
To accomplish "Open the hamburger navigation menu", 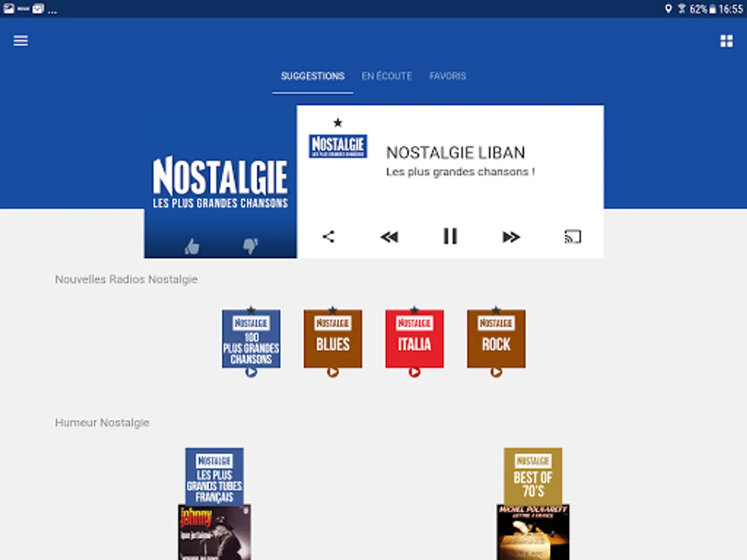I will (x=21, y=40).
